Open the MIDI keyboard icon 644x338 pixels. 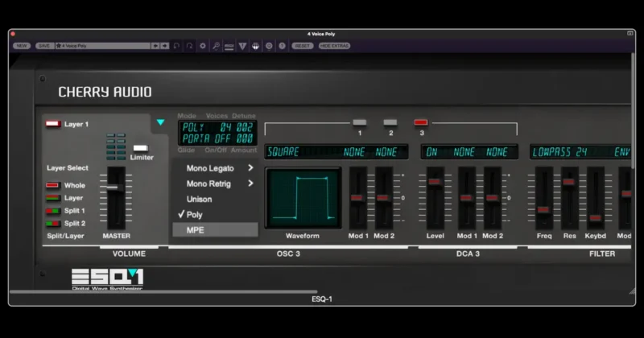pos(229,46)
